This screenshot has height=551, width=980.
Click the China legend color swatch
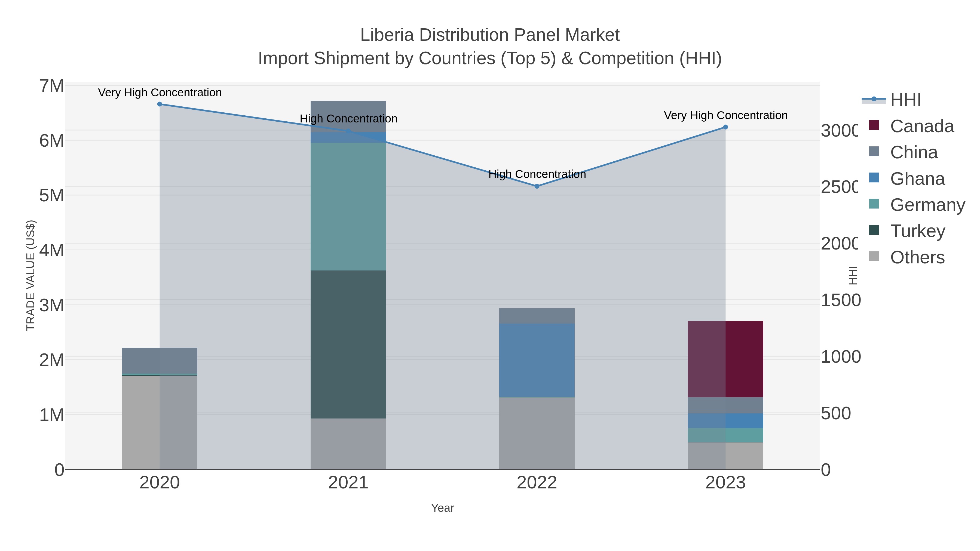pos(874,151)
